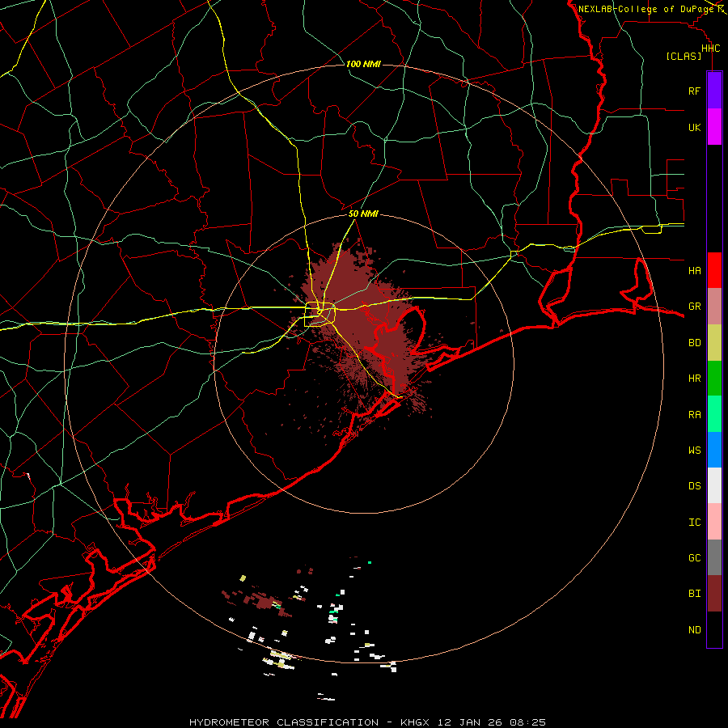Viewport: 728px width, 728px height.
Task: Click the "DS" legend label
Action: [694, 486]
